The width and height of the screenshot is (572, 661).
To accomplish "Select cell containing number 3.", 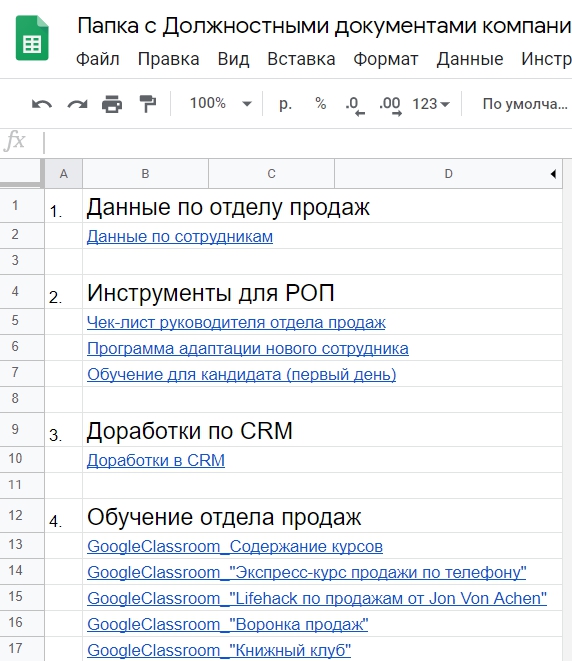I will point(64,430).
